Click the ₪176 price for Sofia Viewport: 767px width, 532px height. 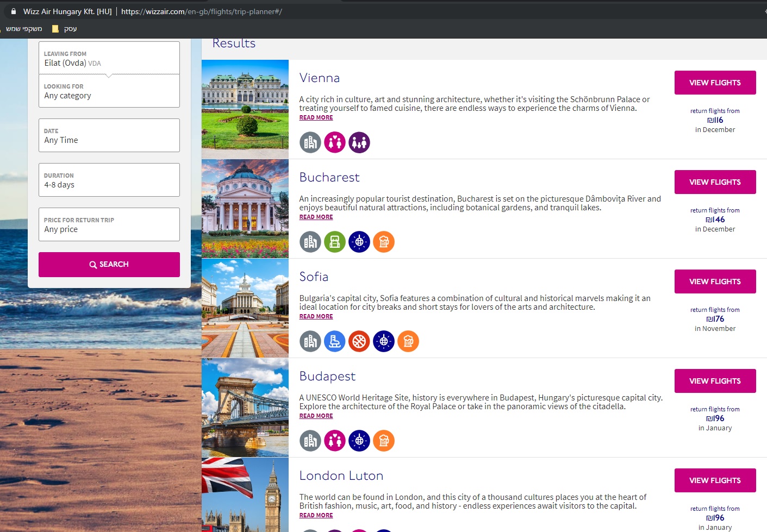715,319
